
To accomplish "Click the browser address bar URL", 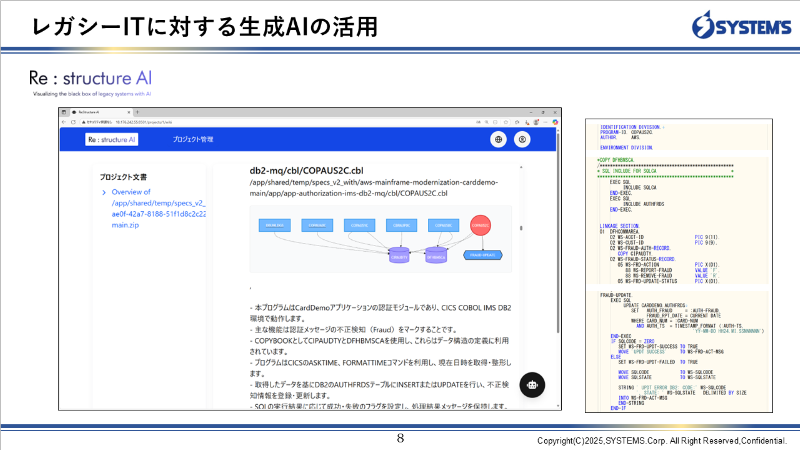I will pos(143,122).
